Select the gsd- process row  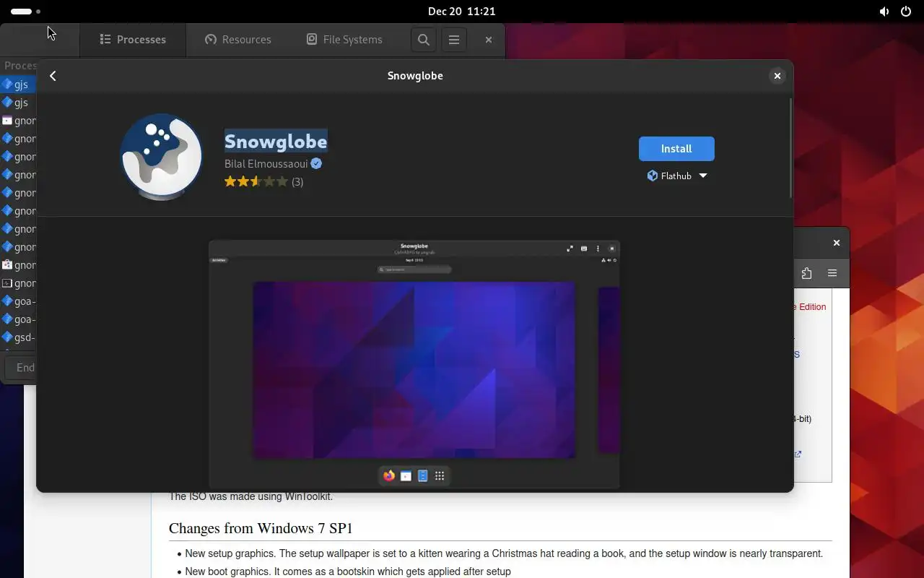point(18,337)
